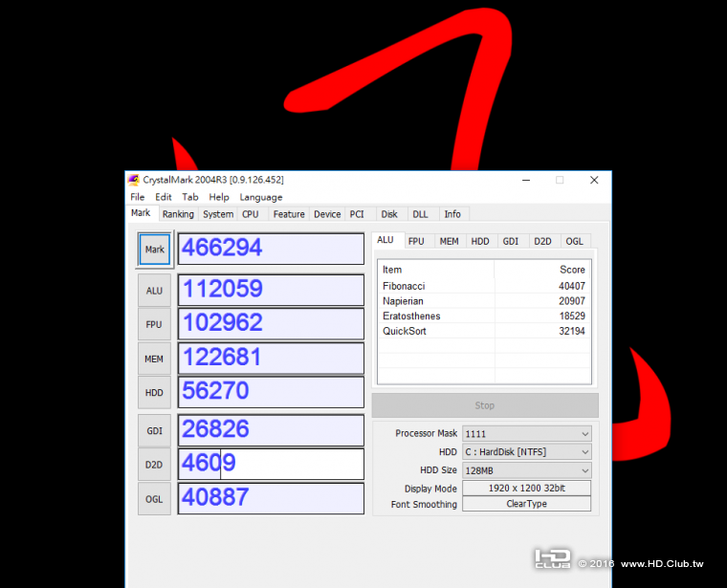Start the GDI benchmark test
727x588 pixels.
click(x=154, y=431)
